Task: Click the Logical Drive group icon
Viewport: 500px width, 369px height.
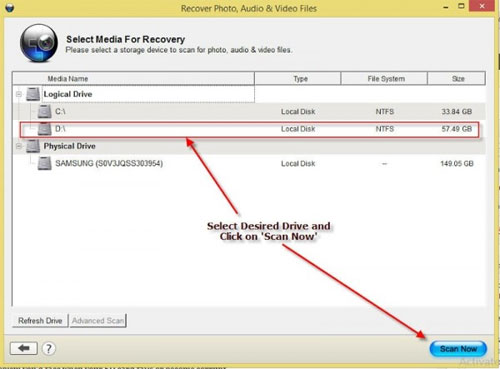Action: (x=33, y=94)
